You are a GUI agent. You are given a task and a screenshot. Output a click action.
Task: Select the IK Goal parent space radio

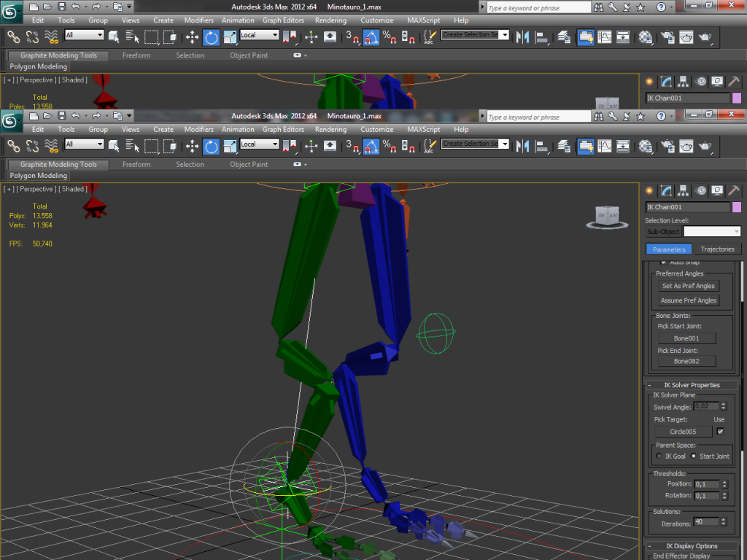coord(659,456)
